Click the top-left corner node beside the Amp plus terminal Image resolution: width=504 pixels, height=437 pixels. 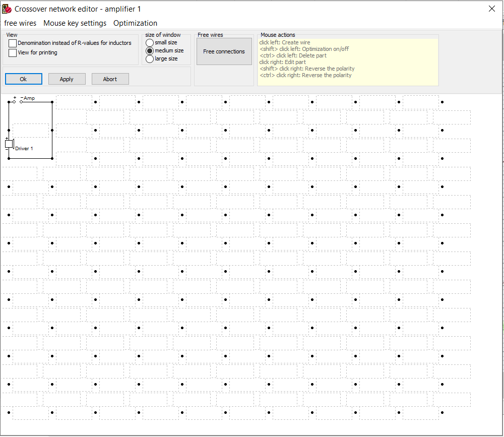click(x=9, y=102)
